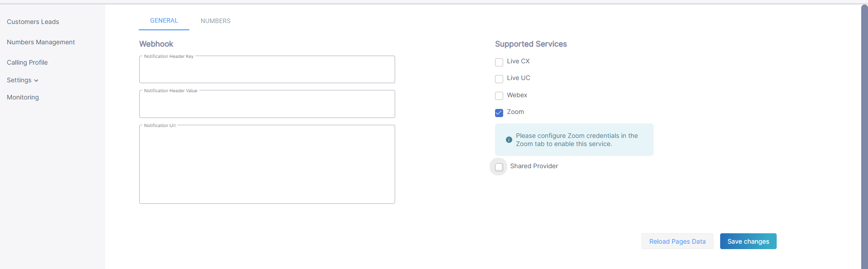Focus the Notification Header Key field

[x=267, y=70]
